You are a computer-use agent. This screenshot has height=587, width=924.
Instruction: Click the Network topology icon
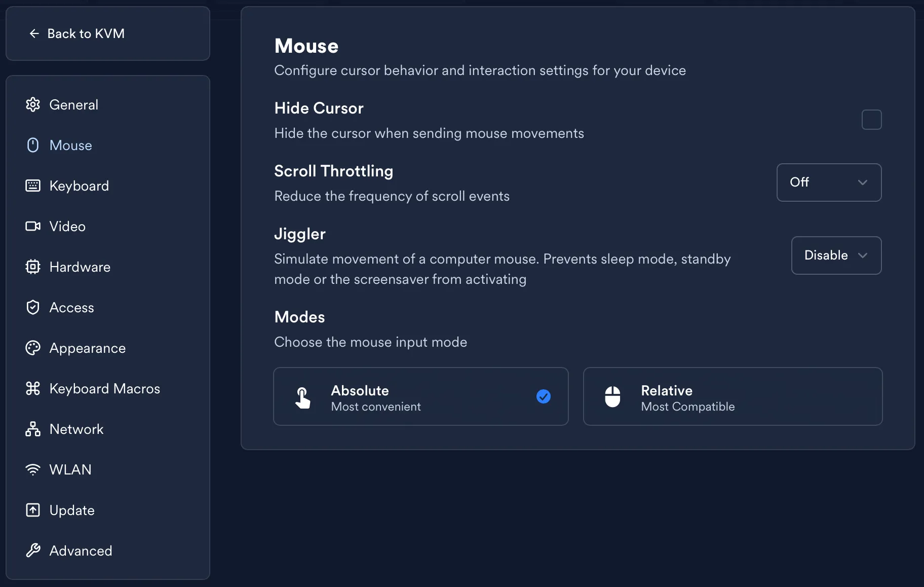point(33,429)
